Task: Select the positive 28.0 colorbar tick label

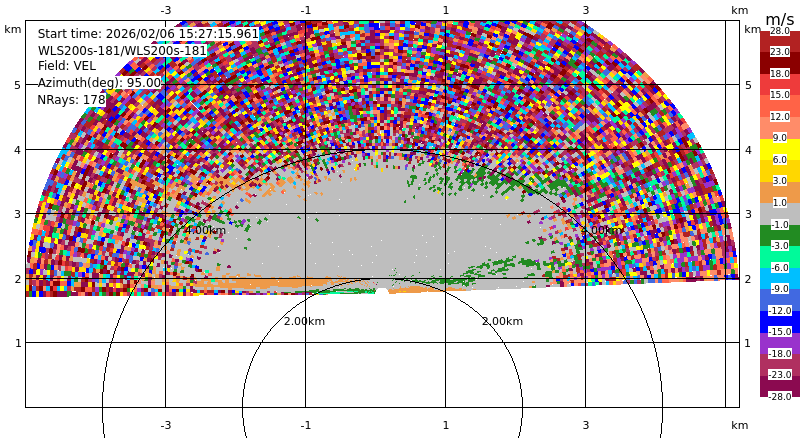Action: tap(780, 31)
